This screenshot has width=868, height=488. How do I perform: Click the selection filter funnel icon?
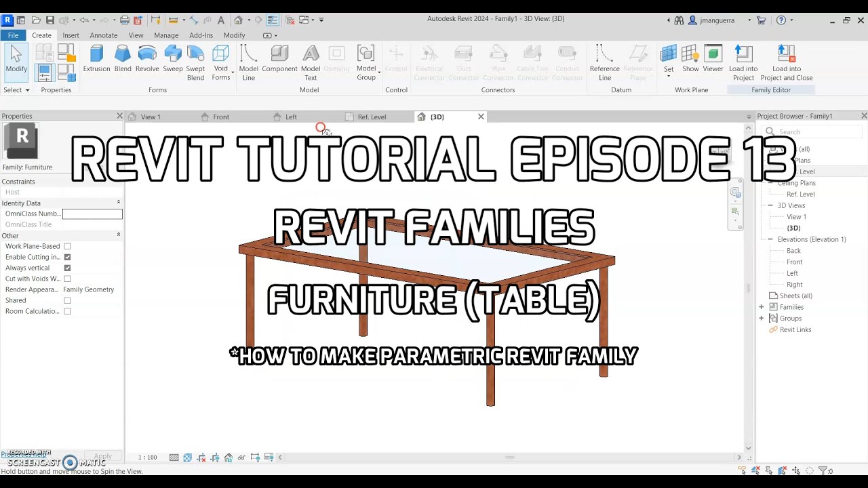pos(823,470)
